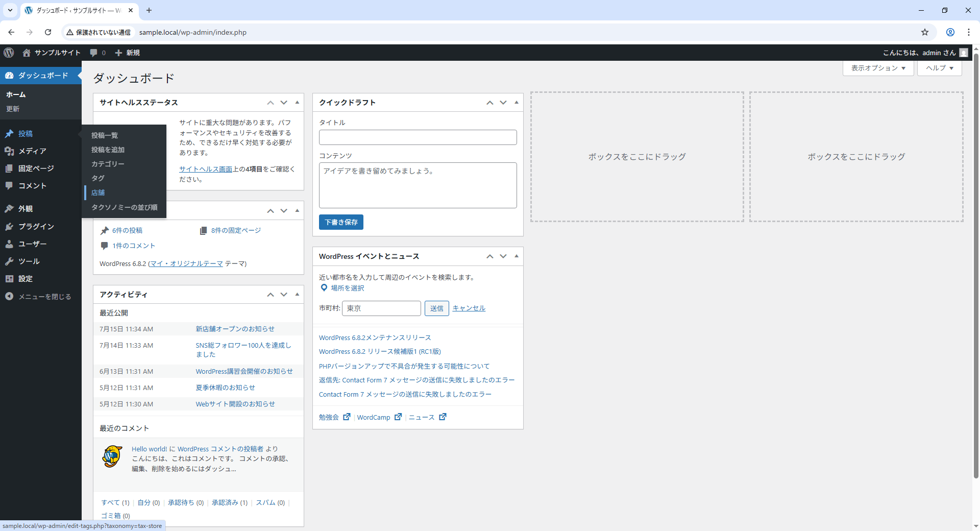Screen dimensions: 980x531
Task: Open 投稿 via the pushpin icon
Action: click(x=9, y=134)
